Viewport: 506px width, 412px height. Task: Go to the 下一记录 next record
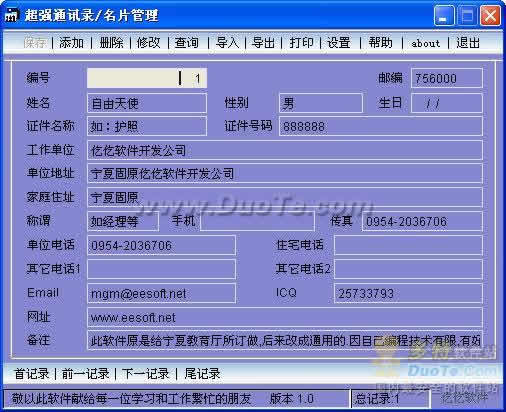[x=146, y=374]
